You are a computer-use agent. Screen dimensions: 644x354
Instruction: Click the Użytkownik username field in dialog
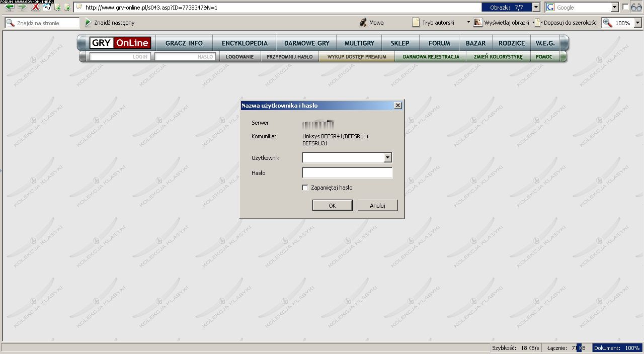pos(343,158)
